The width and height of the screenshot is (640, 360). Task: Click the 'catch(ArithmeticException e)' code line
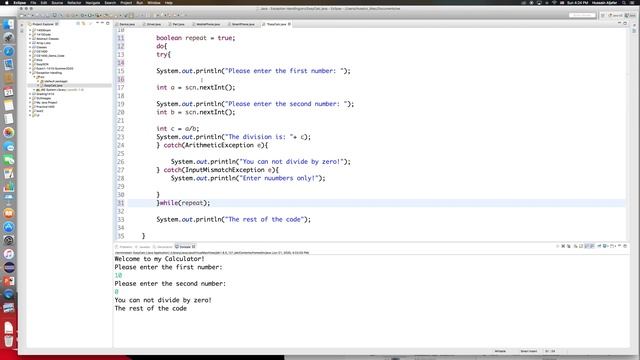point(212,145)
